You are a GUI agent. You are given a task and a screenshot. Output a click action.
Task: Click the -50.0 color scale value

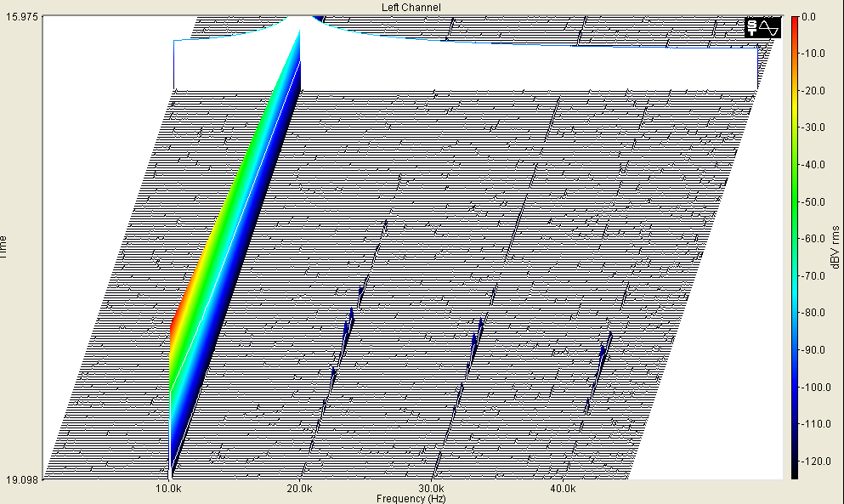pyautogui.click(x=813, y=202)
